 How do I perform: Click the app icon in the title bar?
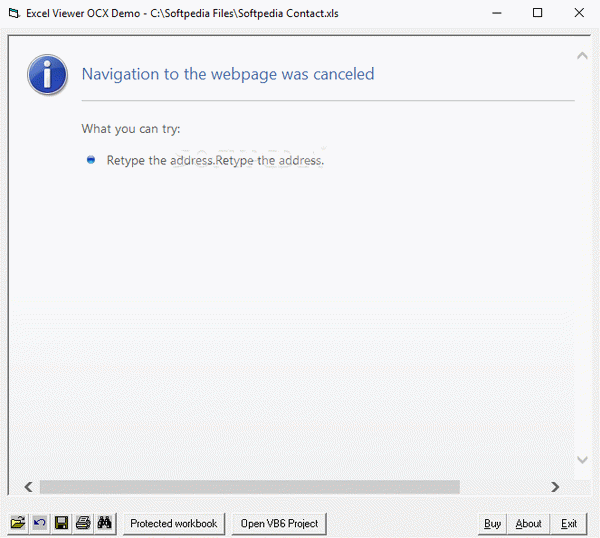click(14, 13)
